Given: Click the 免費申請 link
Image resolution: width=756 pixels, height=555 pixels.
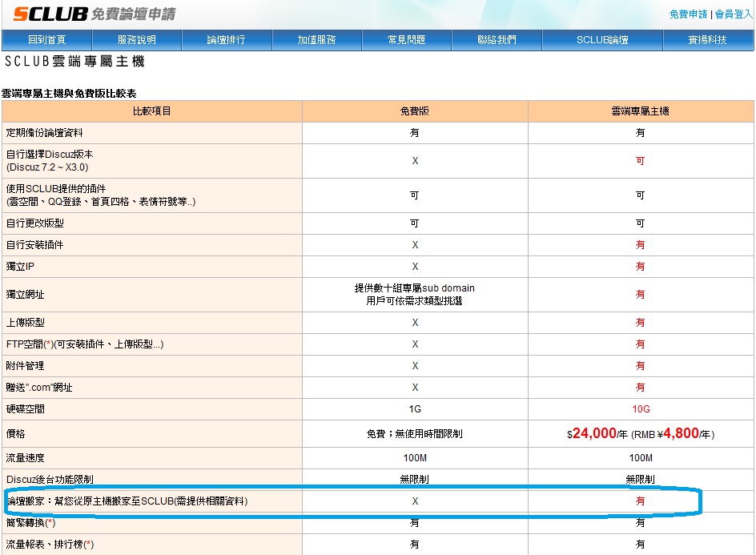Looking at the screenshot, I should click(688, 14).
